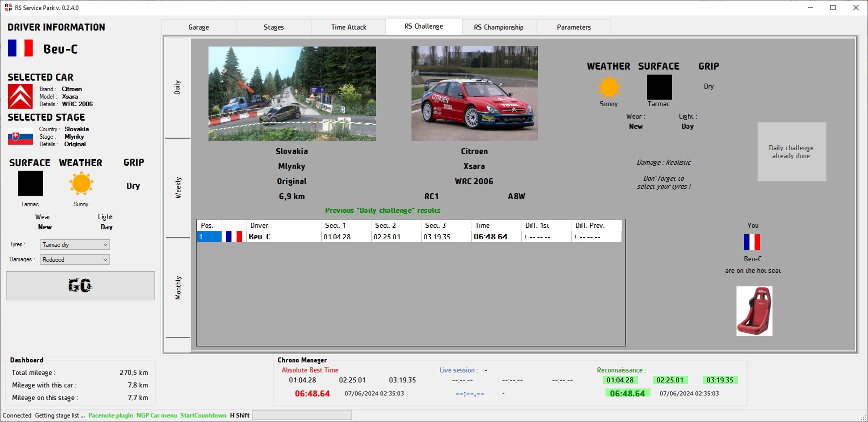Click the red Absolute Best Time 06:48.64
The height and width of the screenshot is (422, 868).
(x=312, y=393)
